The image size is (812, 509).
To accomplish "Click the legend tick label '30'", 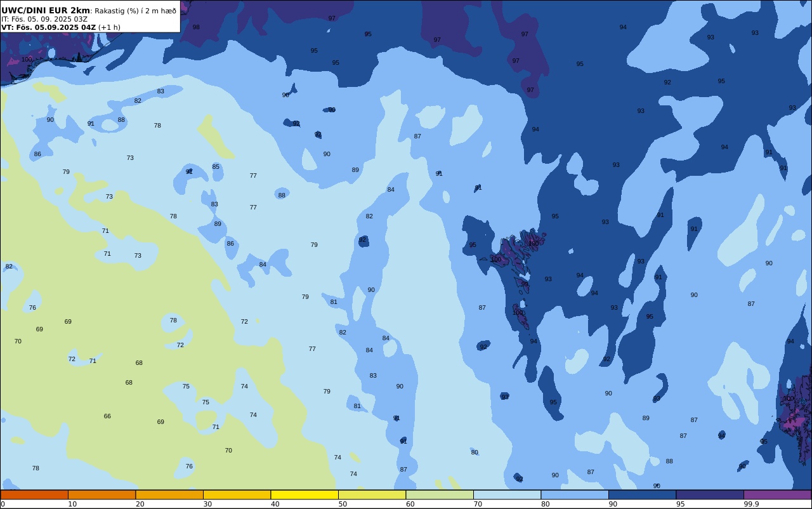I will (x=207, y=504).
